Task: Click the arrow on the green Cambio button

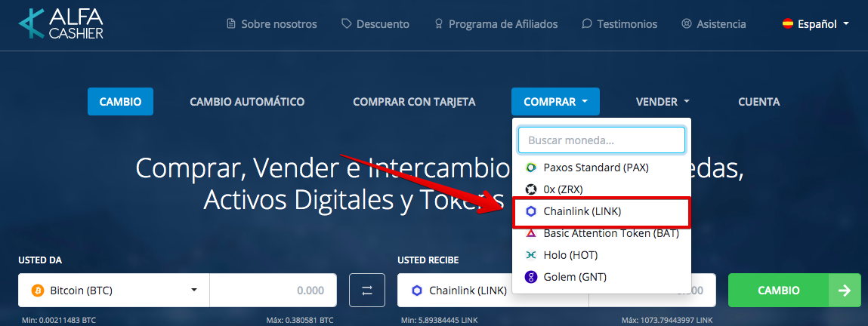Action: pyautogui.click(x=845, y=290)
